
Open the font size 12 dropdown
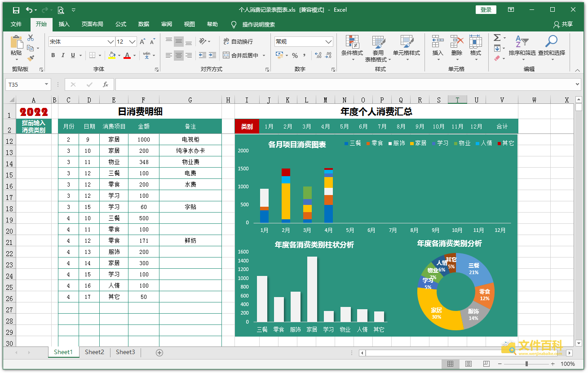coord(133,42)
